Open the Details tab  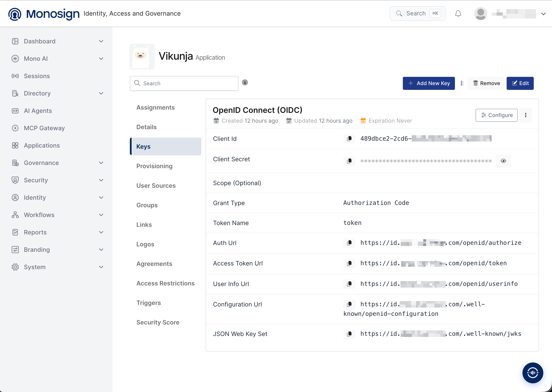[166, 127]
